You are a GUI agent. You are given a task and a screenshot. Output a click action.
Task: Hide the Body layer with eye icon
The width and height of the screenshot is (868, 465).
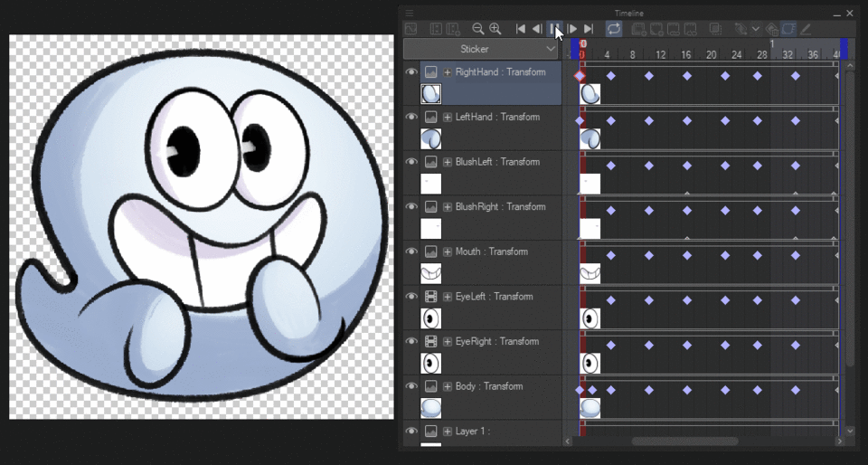(x=411, y=386)
